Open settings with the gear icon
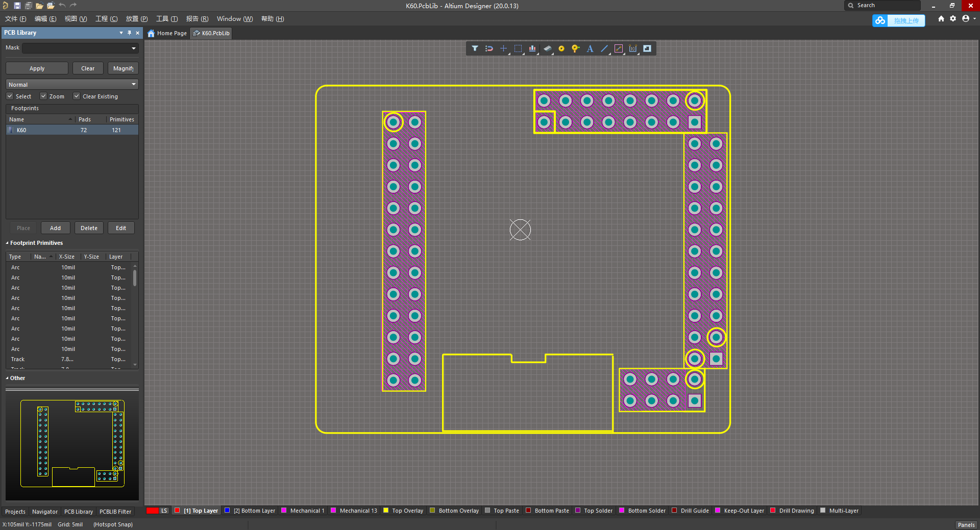Screen dimensions: 980x530 [953, 19]
